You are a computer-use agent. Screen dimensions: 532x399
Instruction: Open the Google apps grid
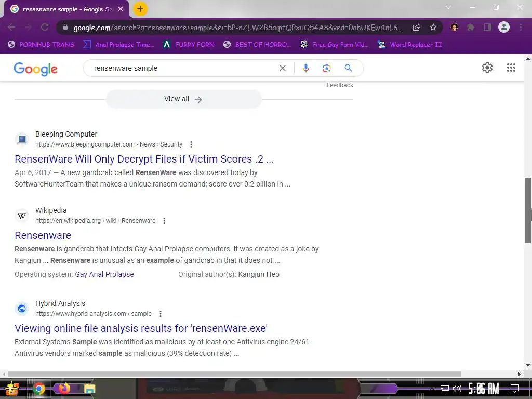point(511,68)
